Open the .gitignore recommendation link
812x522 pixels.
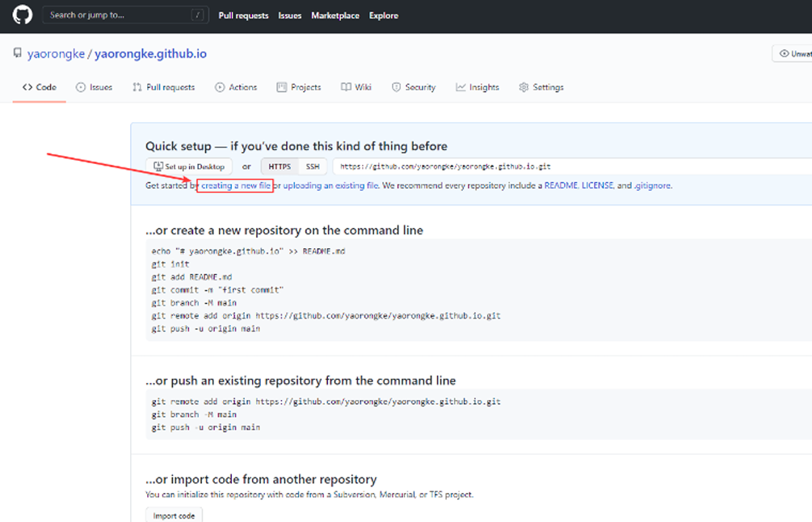tap(652, 185)
